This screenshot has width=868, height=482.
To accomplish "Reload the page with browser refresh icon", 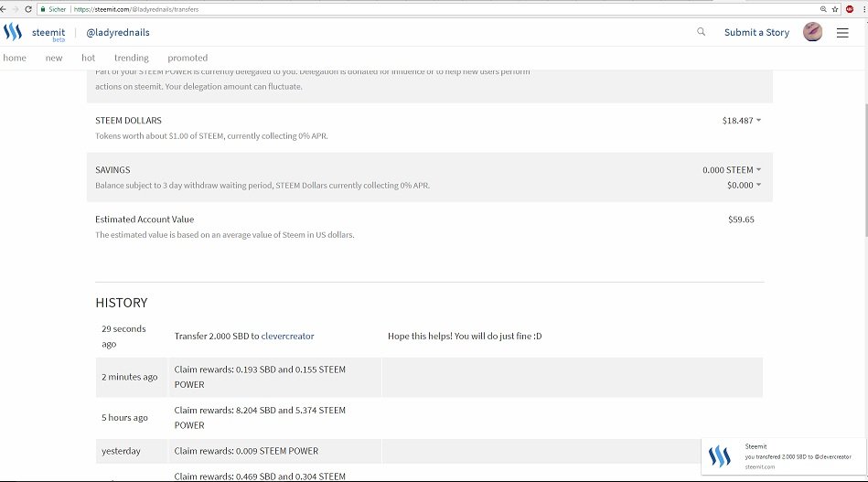I will click(x=28, y=9).
